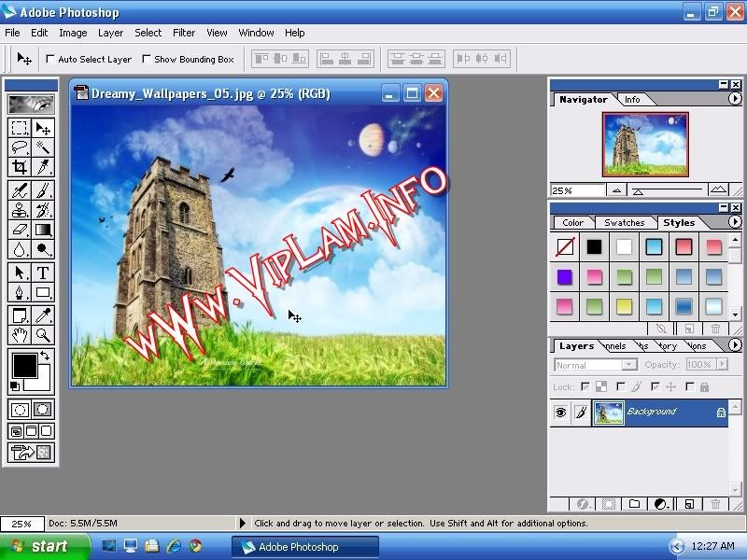Open the Window menu
This screenshot has height=560, width=747.
[256, 33]
